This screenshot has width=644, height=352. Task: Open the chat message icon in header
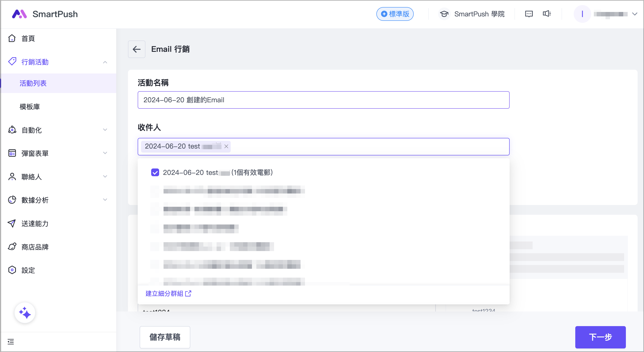529,14
